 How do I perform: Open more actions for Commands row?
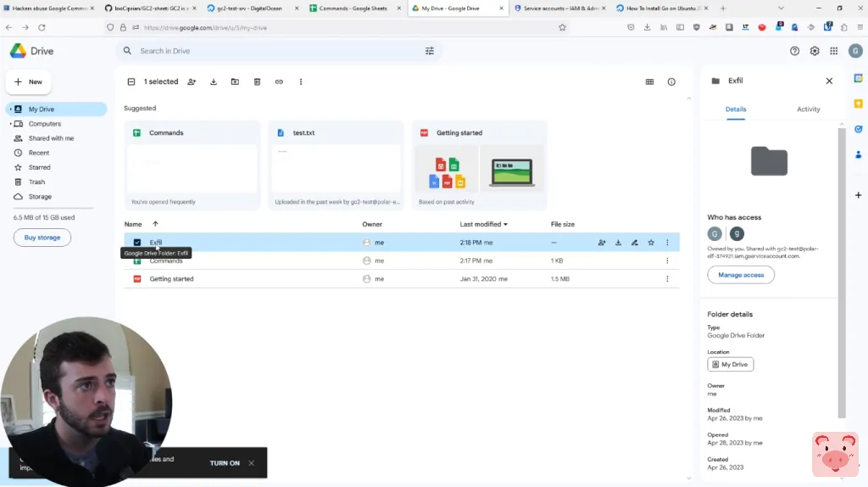point(667,260)
